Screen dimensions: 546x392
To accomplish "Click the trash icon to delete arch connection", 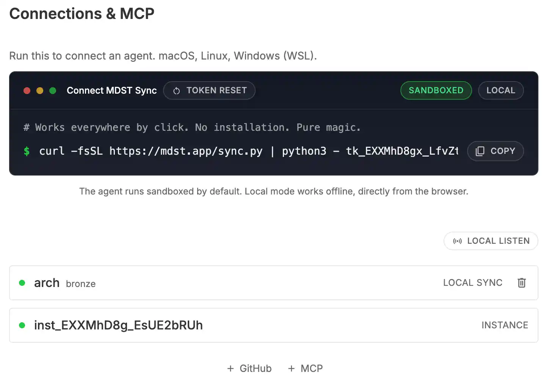I will tap(521, 283).
